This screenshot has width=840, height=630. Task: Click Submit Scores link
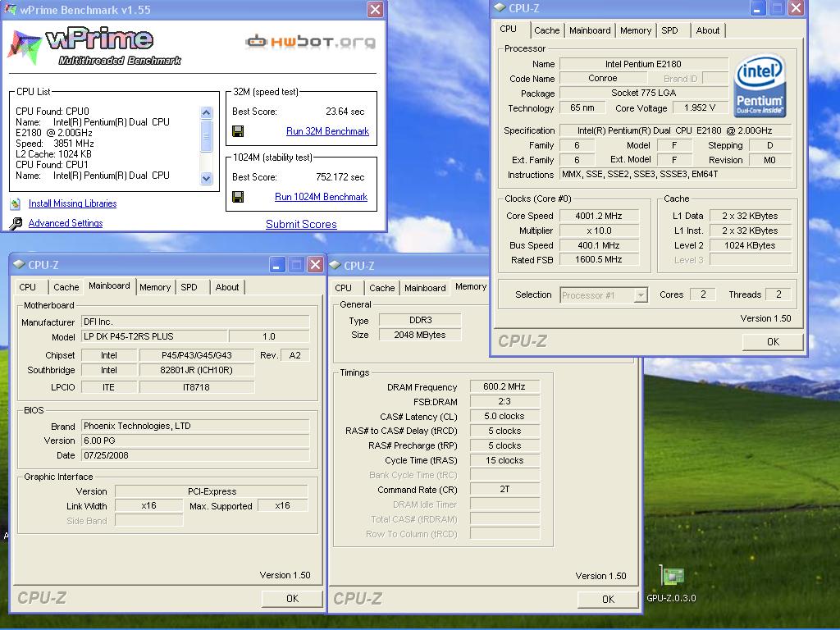[301, 225]
